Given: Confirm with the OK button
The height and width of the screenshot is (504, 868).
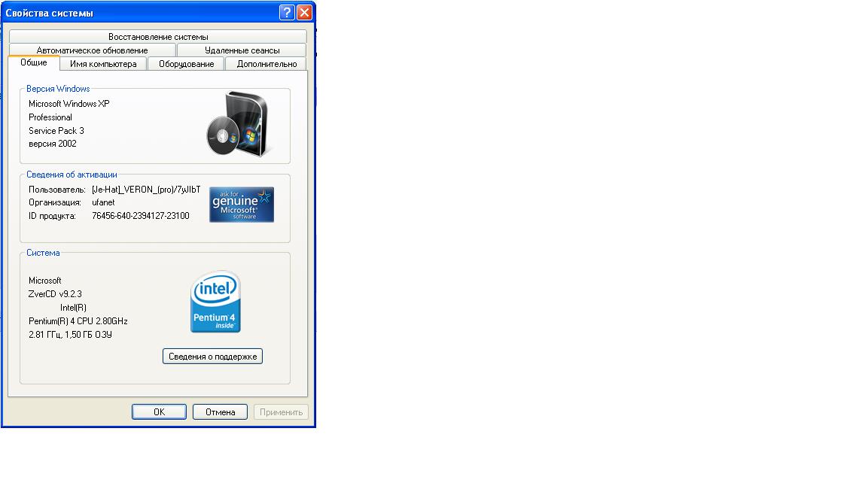Looking at the screenshot, I should 159,411.
